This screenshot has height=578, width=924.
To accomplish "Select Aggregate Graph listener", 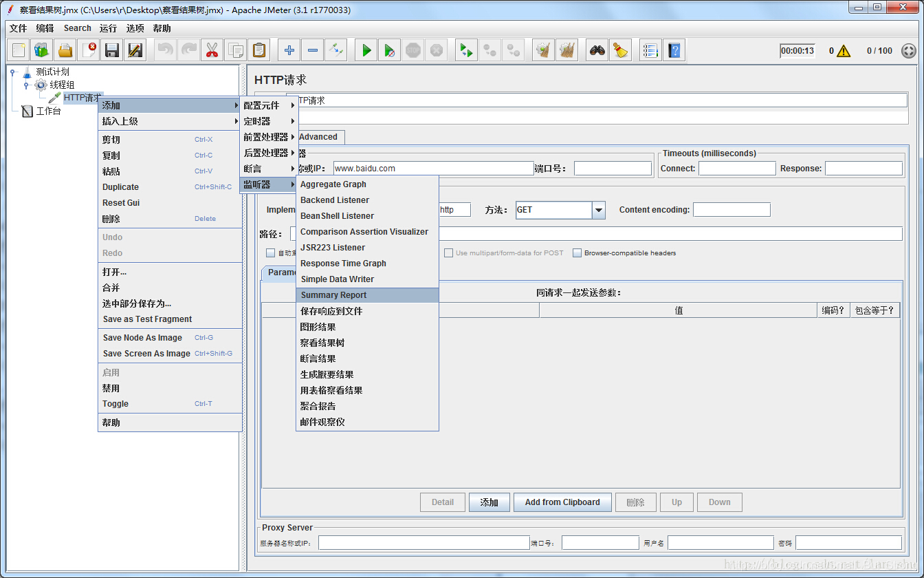I will pos(367,184).
